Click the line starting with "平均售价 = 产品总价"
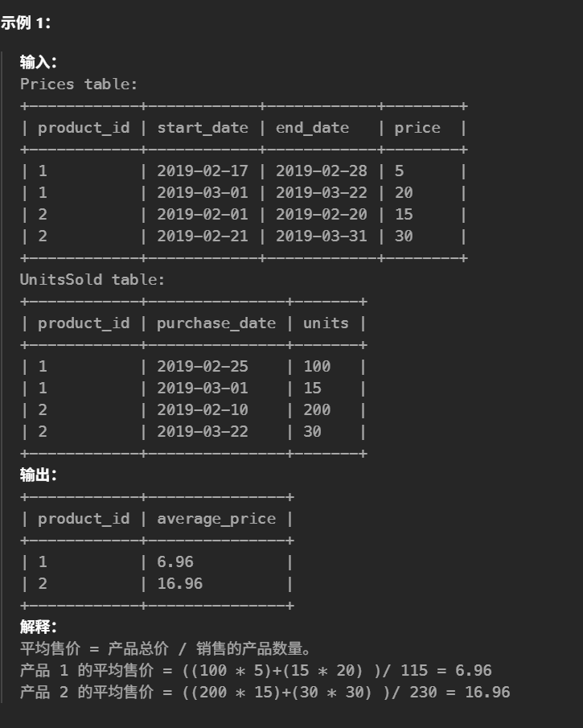This screenshot has width=583, height=728. (166, 648)
